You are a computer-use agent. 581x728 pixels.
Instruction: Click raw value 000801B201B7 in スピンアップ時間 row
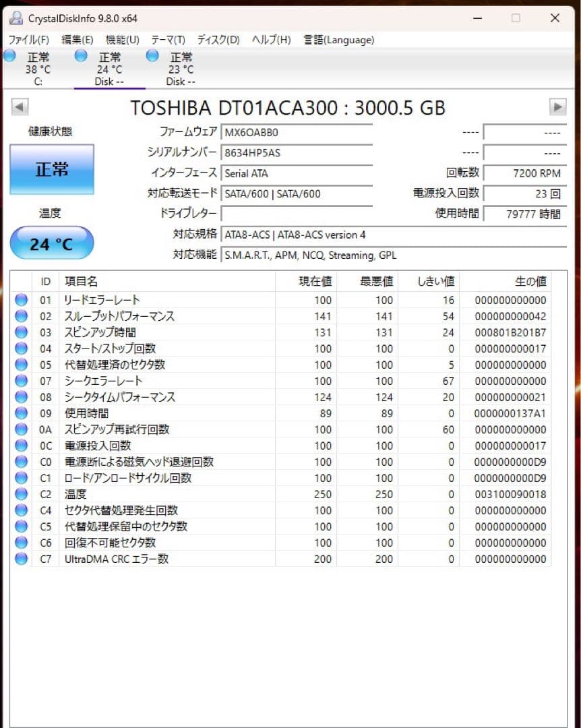[x=510, y=332]
